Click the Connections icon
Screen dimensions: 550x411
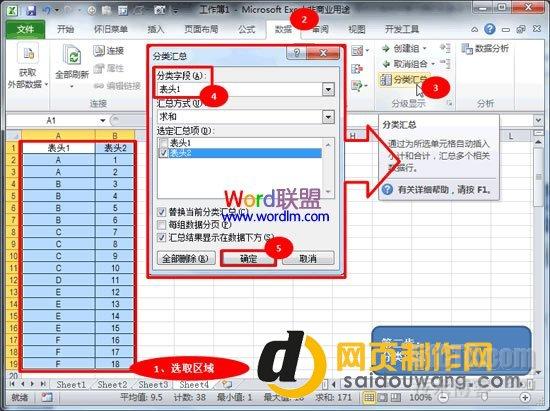(x=99, y=51)
